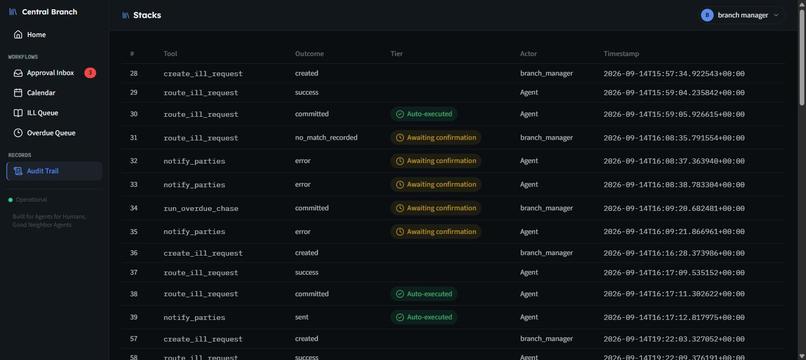Click the clock icon in row 33 badge
Screen dimensions: 806x360
click(399, 185)
